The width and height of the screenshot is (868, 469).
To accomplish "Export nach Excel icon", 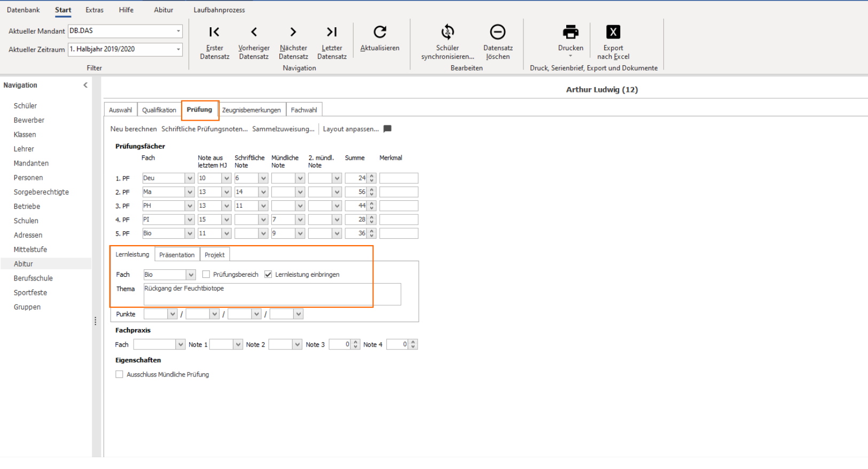I will coord(613,32).
